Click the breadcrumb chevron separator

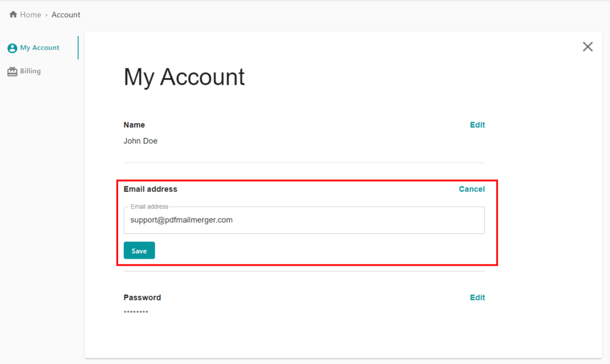(x=46, y=15)
